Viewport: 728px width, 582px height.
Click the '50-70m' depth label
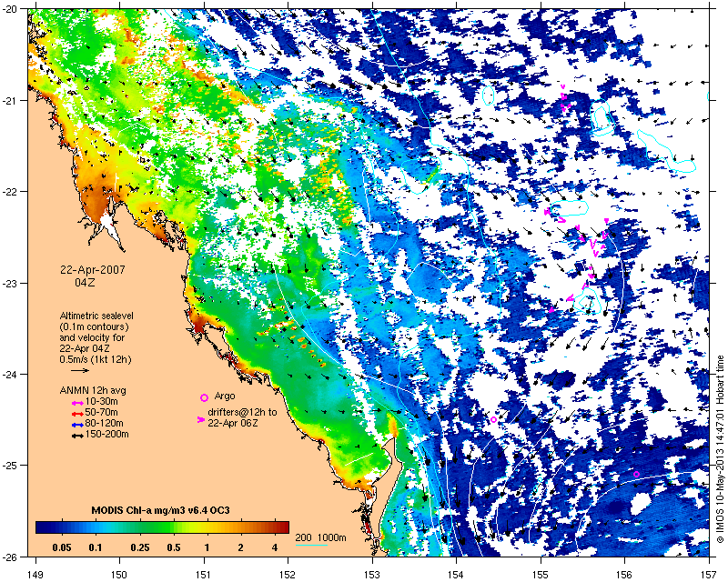[x=101, y=413]
